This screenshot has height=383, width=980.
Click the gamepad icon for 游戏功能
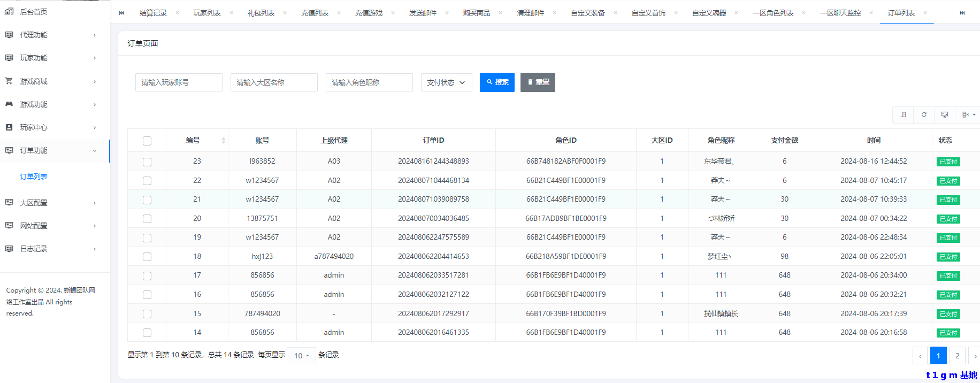(x=9, y=104)
